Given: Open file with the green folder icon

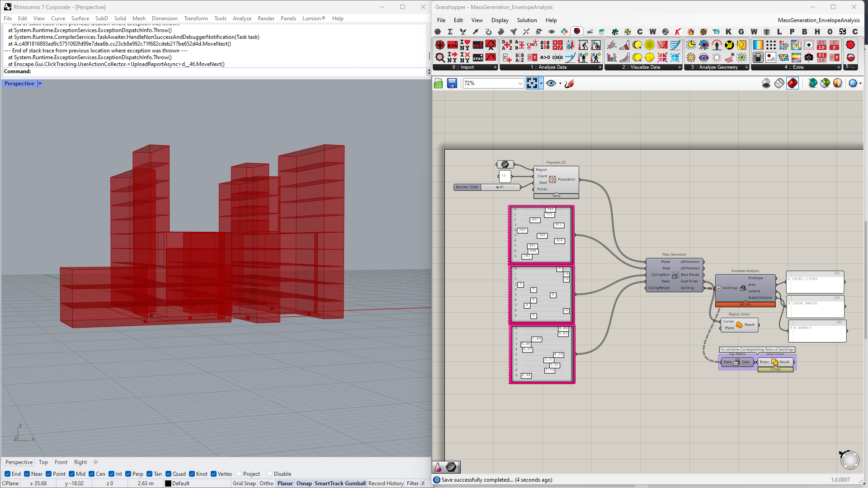Looking at the screenshot, I should click(438, 83).
